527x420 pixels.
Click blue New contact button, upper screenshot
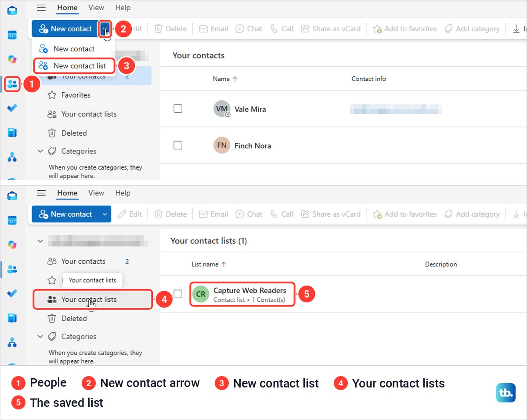pos(65,29)
